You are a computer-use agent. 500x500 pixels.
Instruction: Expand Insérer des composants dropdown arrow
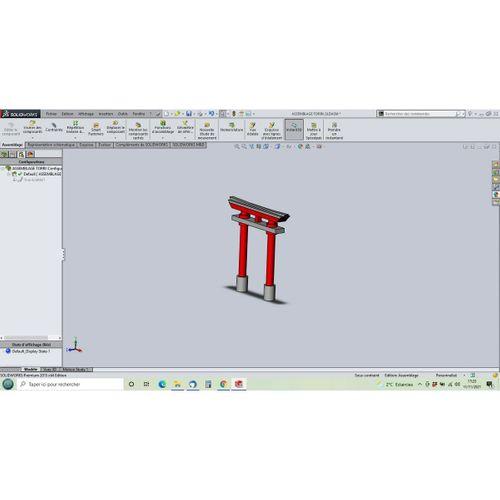point(32,138)
